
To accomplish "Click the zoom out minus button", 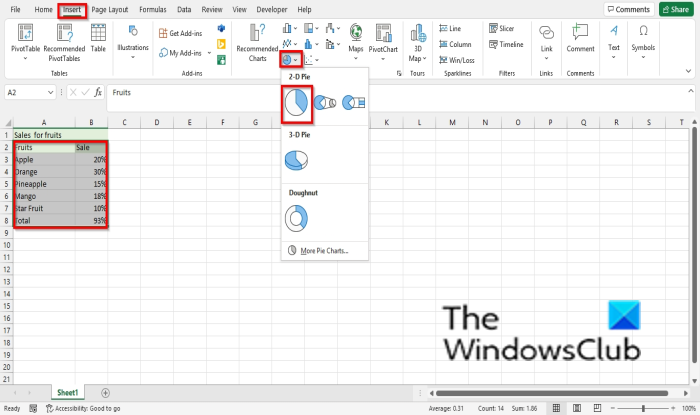I will [612, 408].
